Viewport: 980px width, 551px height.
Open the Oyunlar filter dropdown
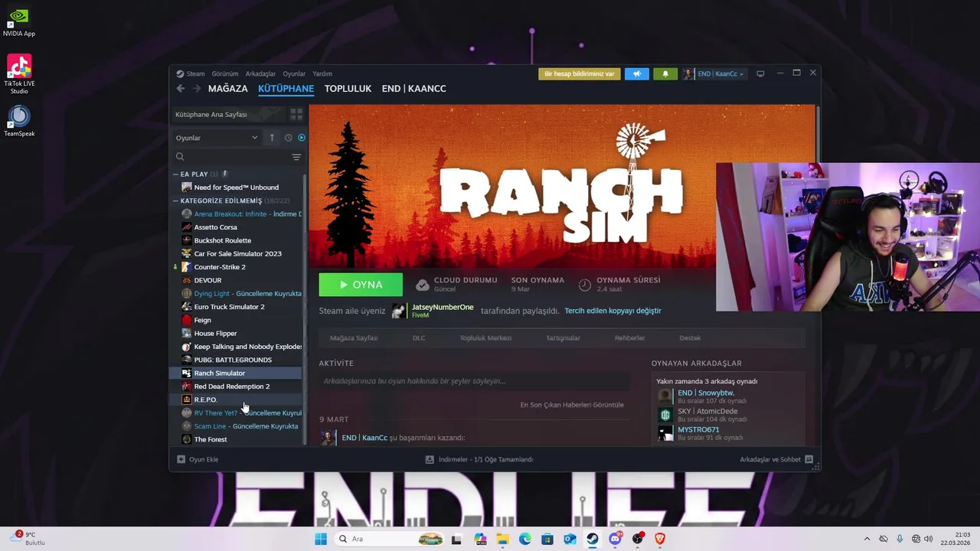coord(217,138)
